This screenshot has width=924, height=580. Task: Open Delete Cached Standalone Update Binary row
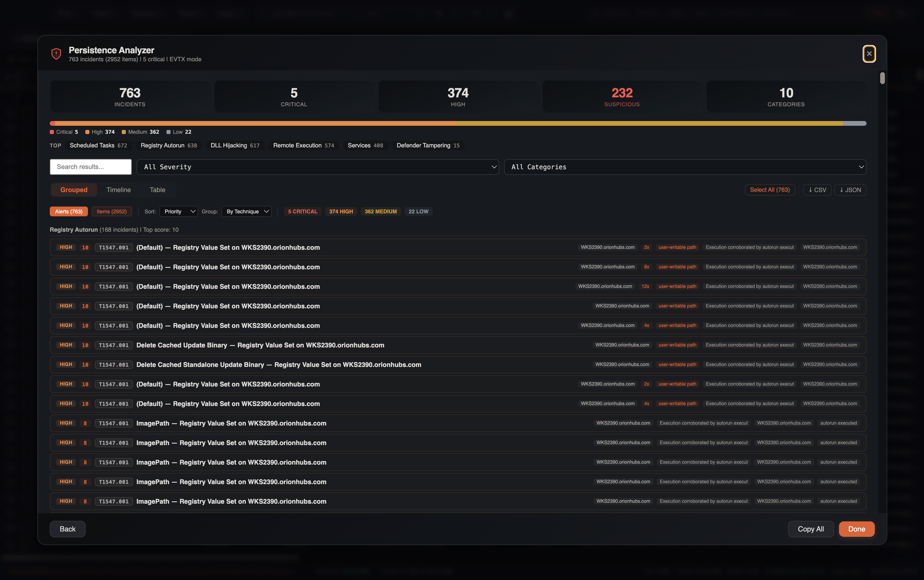pyautogui.click(x=458, y=365)
